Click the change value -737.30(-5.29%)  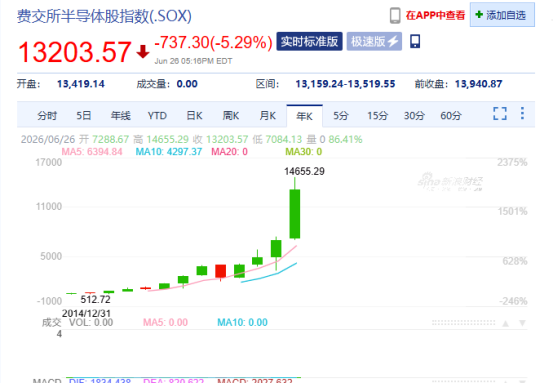coord(213,43)
